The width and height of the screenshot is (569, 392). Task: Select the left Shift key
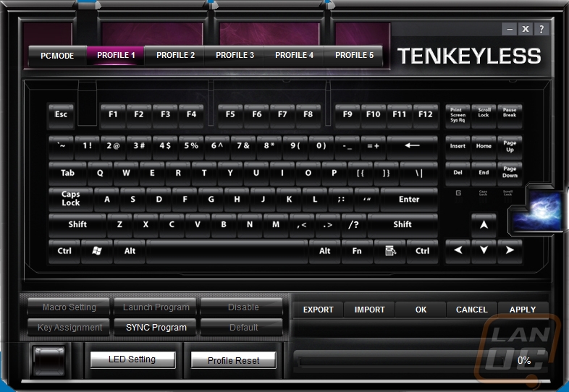click(77, 225)
